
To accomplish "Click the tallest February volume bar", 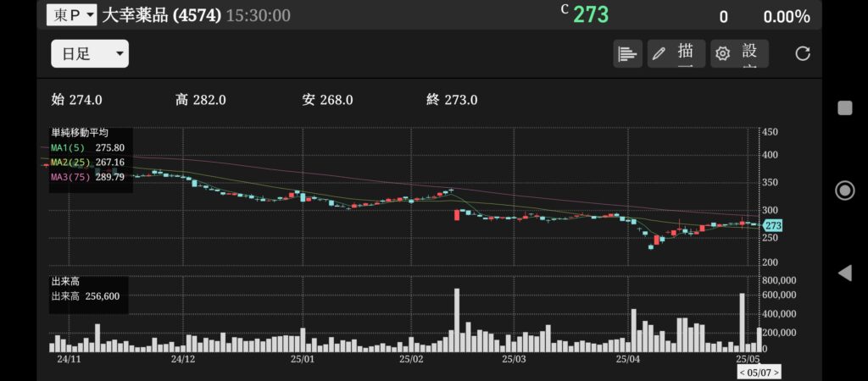I will 457,320.
